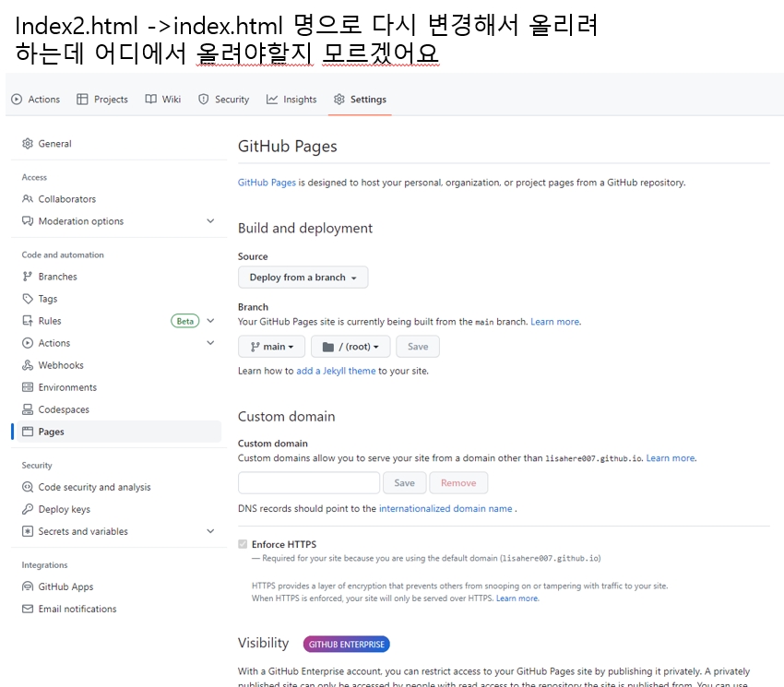784x687 pixels.
Task: Click the Branches git-branch icon in the sidebar
Action: [x=28, y=277]
